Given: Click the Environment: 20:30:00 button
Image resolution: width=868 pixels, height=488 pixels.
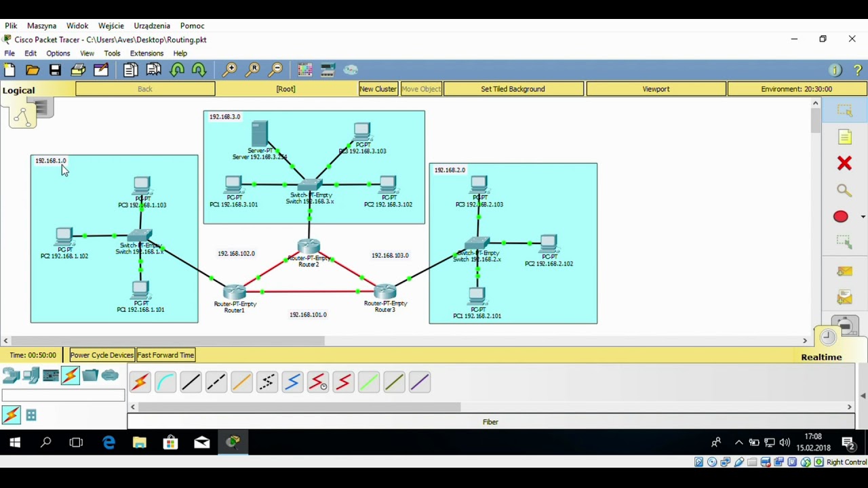Looking at the screenshot, I should [797, 89].
